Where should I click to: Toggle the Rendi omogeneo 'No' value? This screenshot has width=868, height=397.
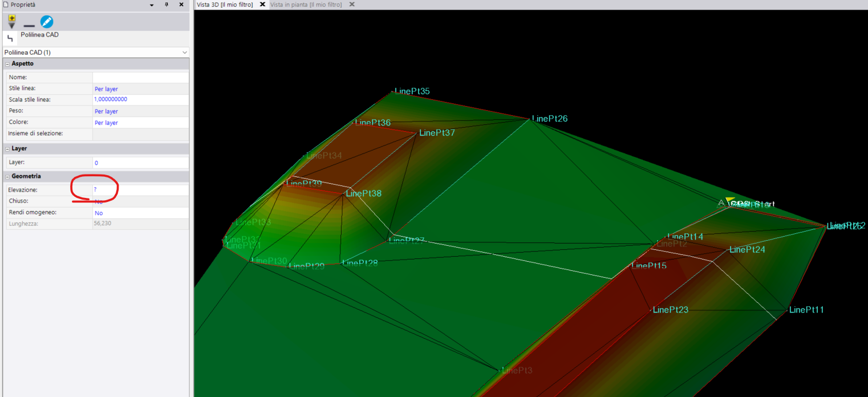point(140,213)
